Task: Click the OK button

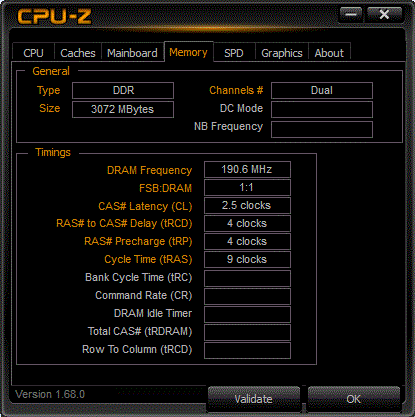Action: [x=354, y=399]
